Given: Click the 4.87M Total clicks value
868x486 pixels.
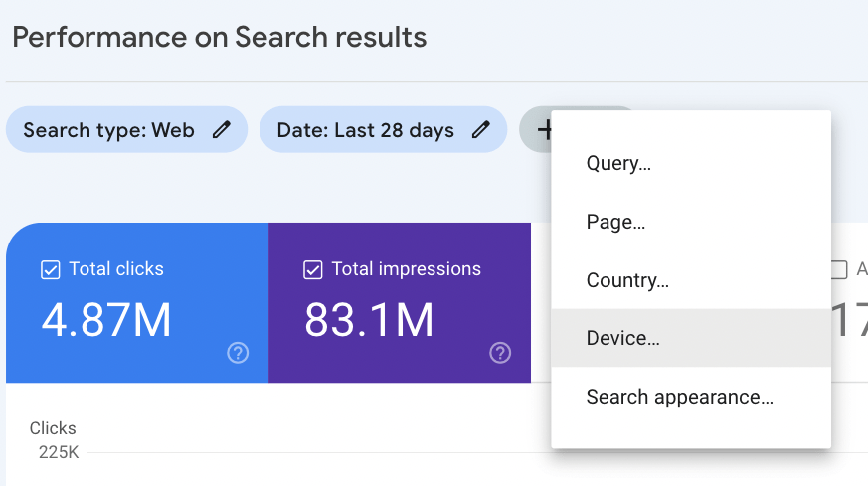Looking at the screenshot, I should (106, 320).
